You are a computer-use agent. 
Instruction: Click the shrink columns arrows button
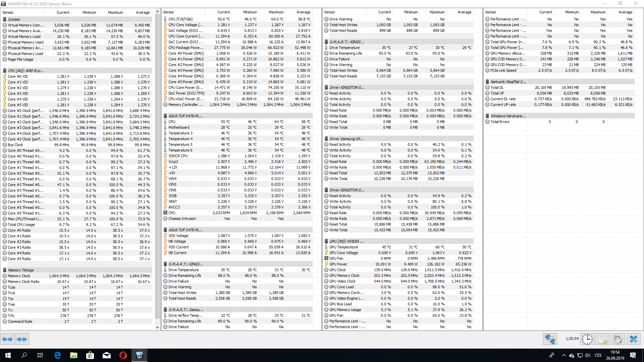point(22,339)
